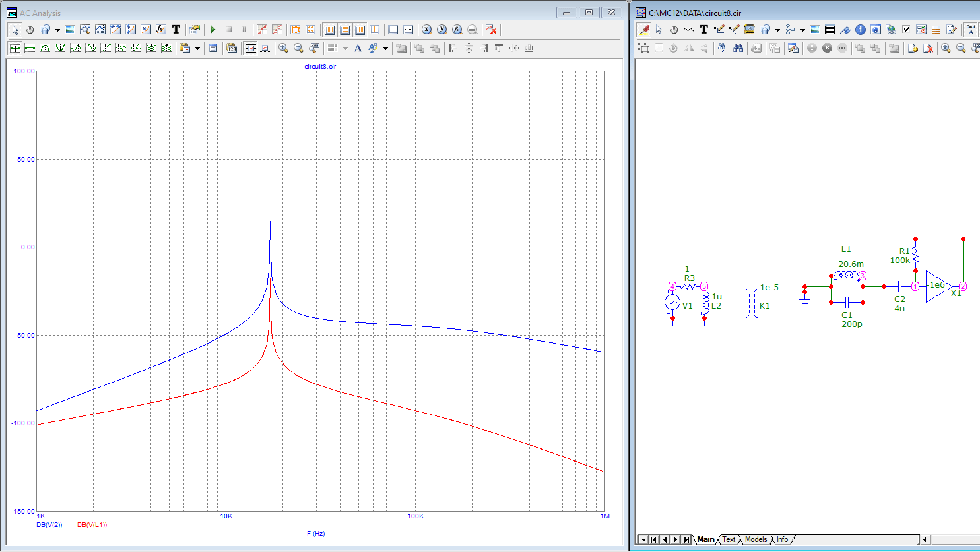The width and height of the screenshot is (980, 552).
Task: Open the Main page tab
Action: click(705, 539)
